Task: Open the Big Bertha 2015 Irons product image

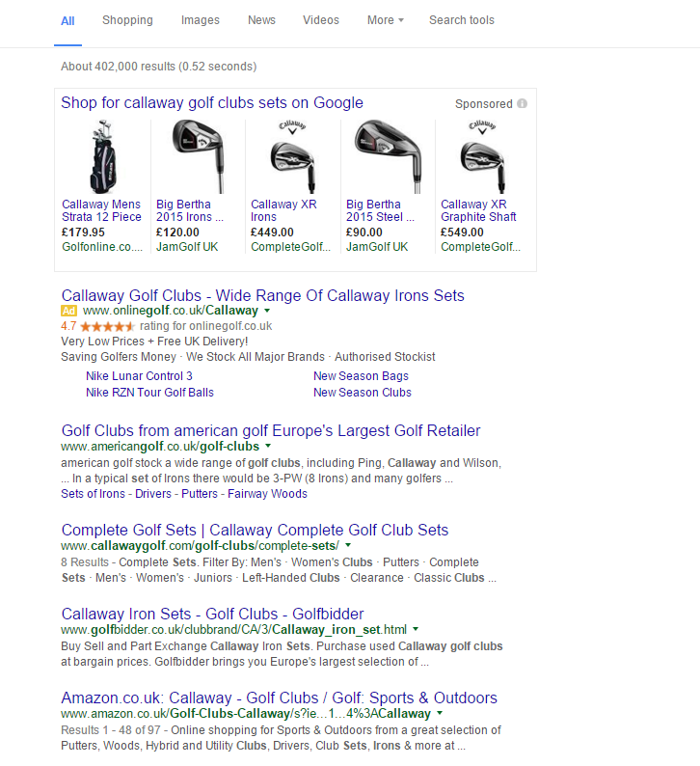Action: (199, 157)
